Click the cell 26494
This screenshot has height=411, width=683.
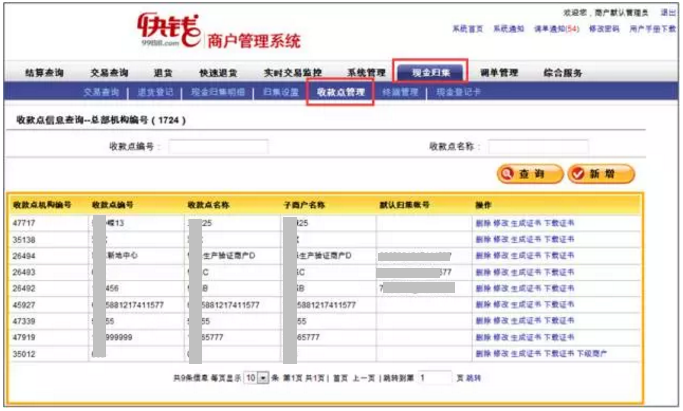(x=24, y=256)
